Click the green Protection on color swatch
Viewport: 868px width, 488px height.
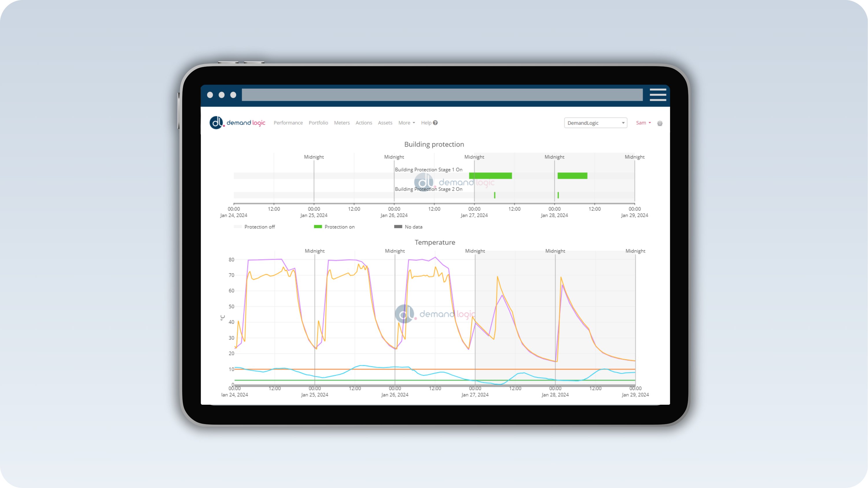317,227
